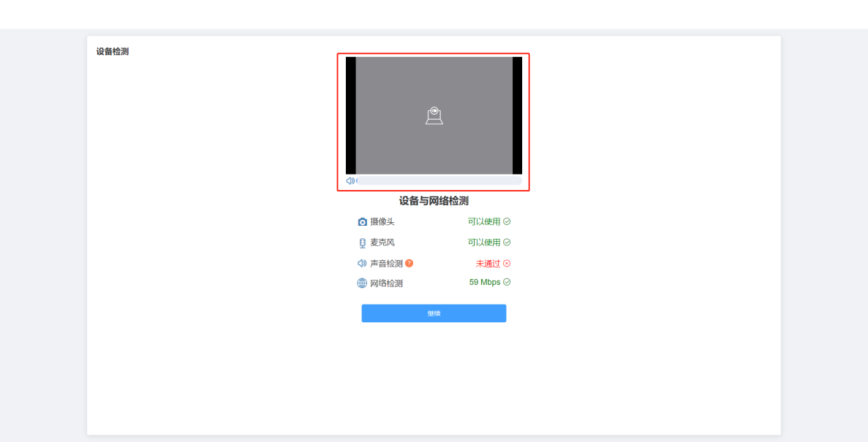The height and width of the screenshot is (442, 868).
Task: Click the 设备与网络检测 heading
Action: (x=434, y=201)
